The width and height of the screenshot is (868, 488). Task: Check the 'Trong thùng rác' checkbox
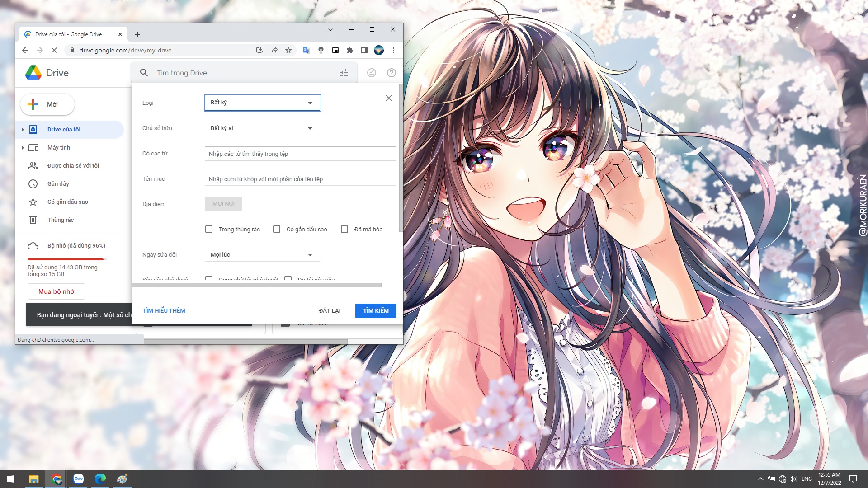[x=209, y=229]
